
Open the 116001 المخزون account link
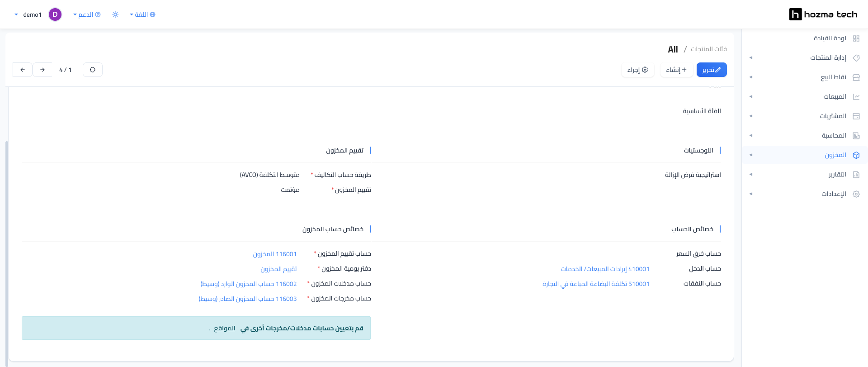[275, 254]
